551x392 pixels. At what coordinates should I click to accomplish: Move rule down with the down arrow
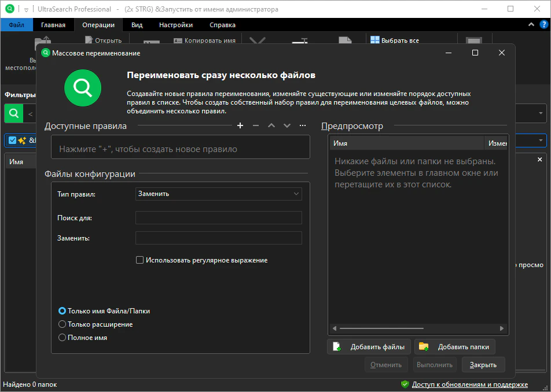click(x=287, y=125)
